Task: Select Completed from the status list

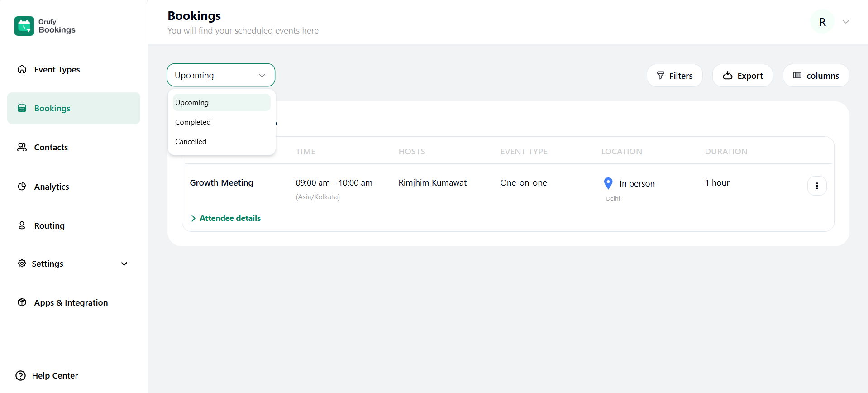Action: (193, 122)
